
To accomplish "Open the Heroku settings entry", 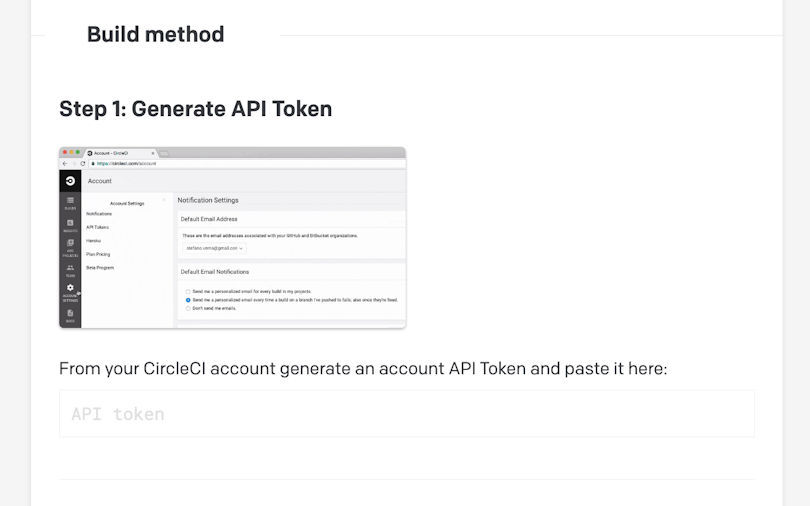I will pyautogui.click(x=94, y=241).
